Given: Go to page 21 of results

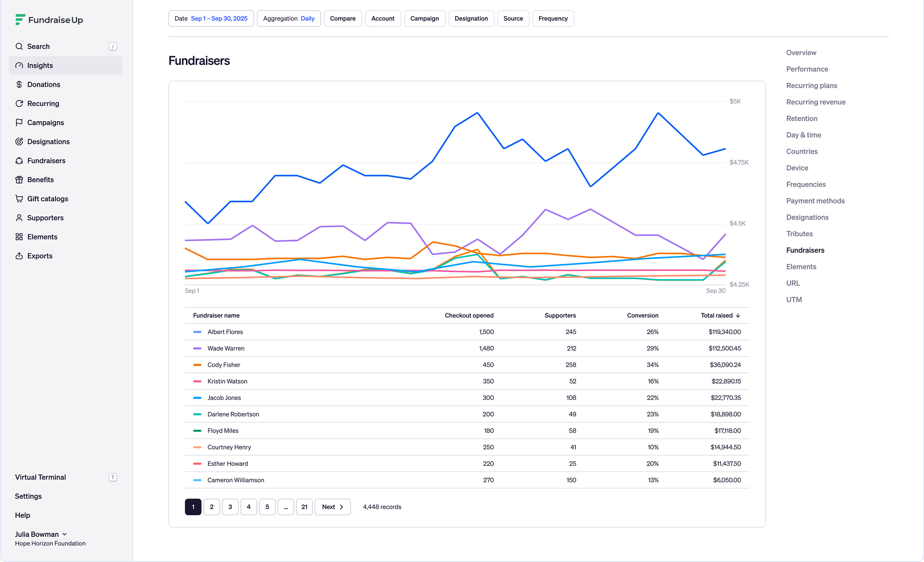Looking at the screenshot, I should pos(304,507).
